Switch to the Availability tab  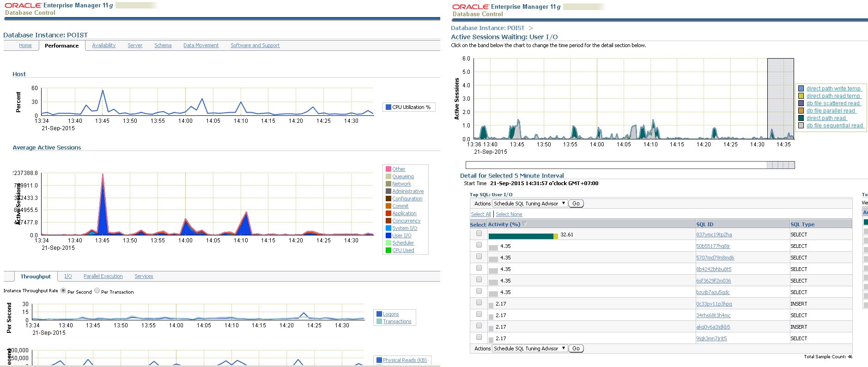coord(103,45)
